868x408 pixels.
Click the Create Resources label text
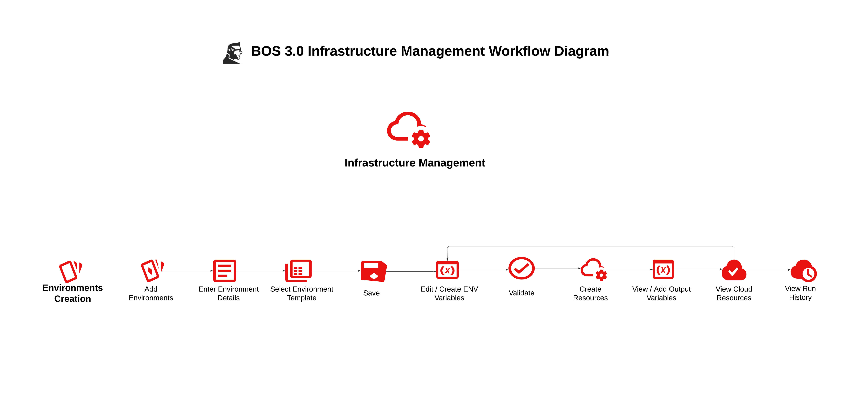point(590,293)
